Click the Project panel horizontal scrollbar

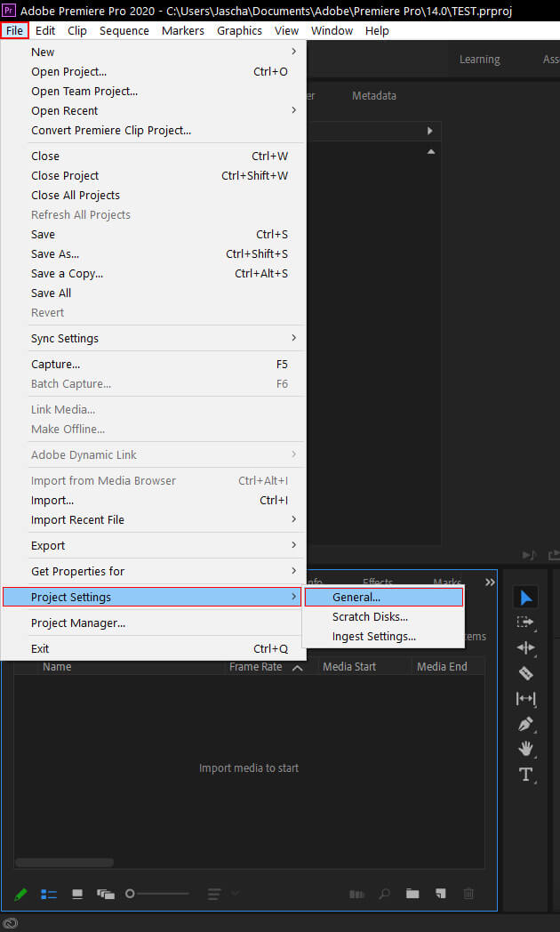65,863
